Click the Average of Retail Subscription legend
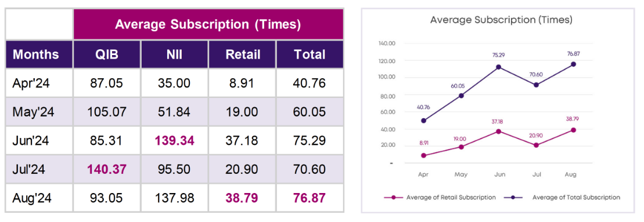 (440, 198)
